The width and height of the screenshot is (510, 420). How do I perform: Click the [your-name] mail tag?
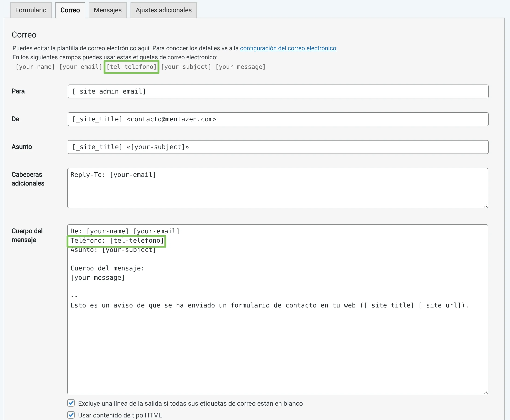[x=35, y=67]
